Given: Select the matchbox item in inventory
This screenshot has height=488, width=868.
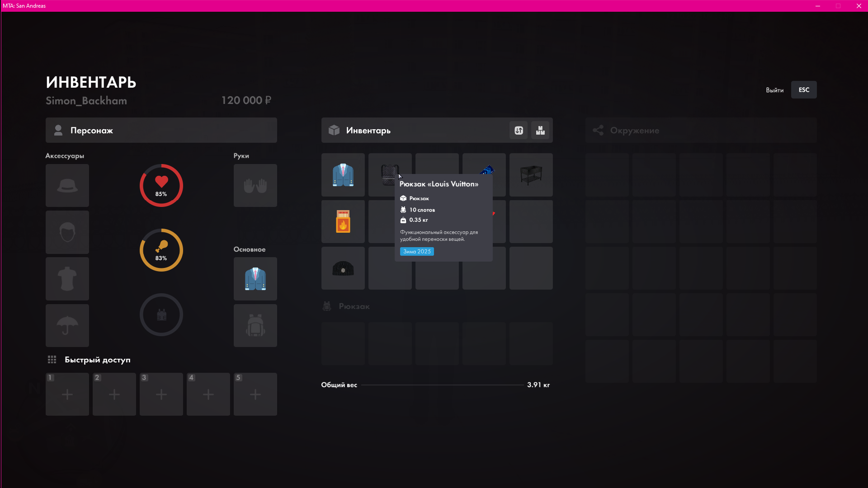Looking at the screenshot, I should (343, 221).
